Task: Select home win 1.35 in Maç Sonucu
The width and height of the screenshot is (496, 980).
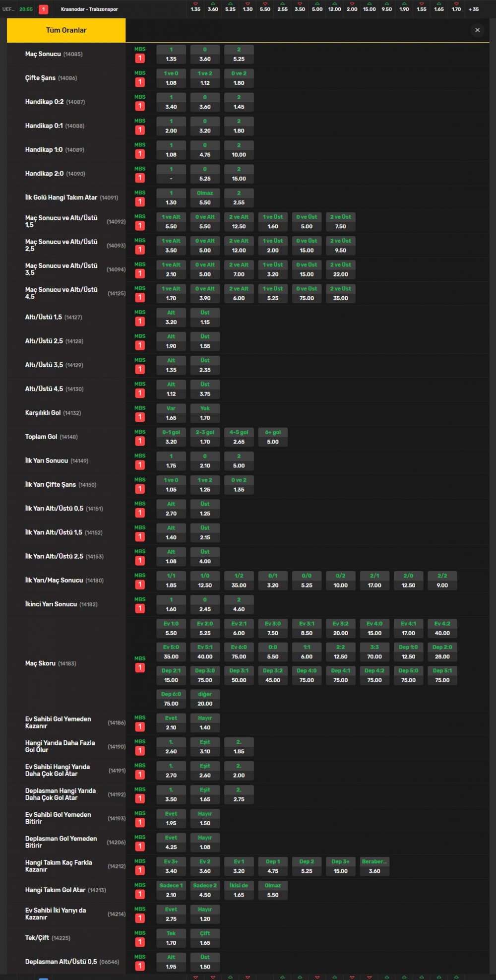Action: (x=171, y=55)
